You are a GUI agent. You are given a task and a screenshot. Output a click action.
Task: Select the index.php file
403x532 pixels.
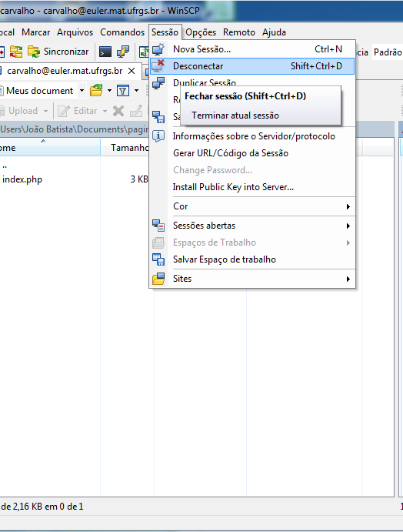point(22,179)
